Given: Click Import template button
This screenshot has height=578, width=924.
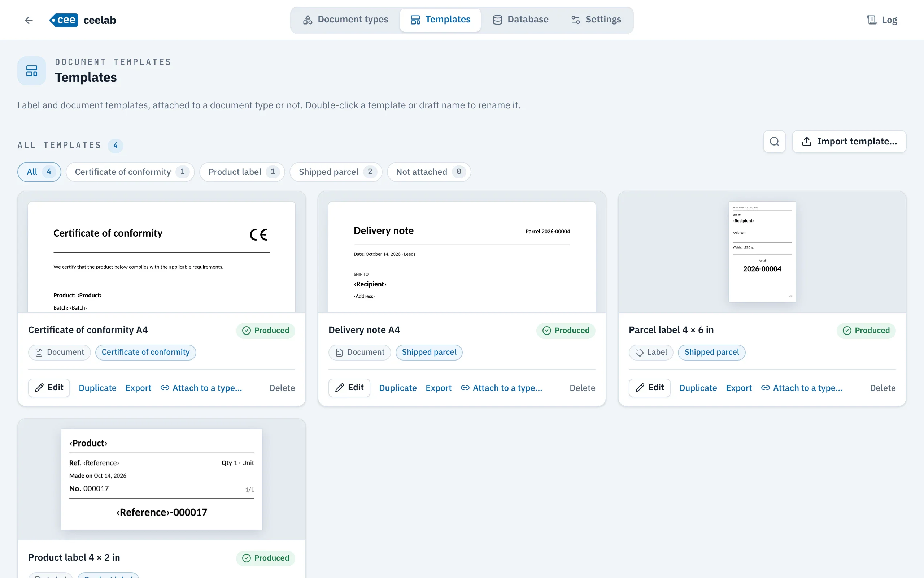Looking at the screenshot, I should click(849, 142).
